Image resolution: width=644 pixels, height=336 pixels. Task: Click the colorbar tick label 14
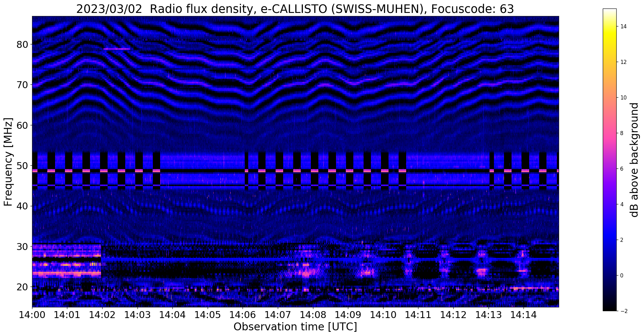coord(623,26)
